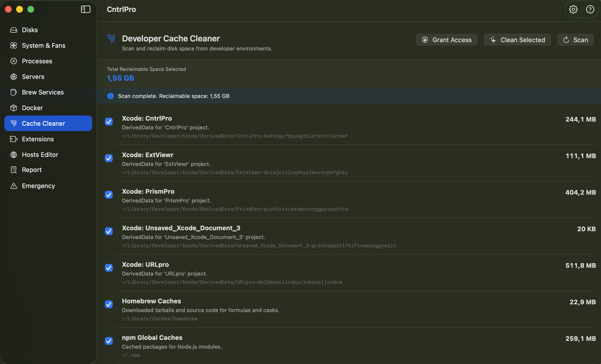Click the 20 KB size value
601x364 pixels.
[x=587, y=229]
